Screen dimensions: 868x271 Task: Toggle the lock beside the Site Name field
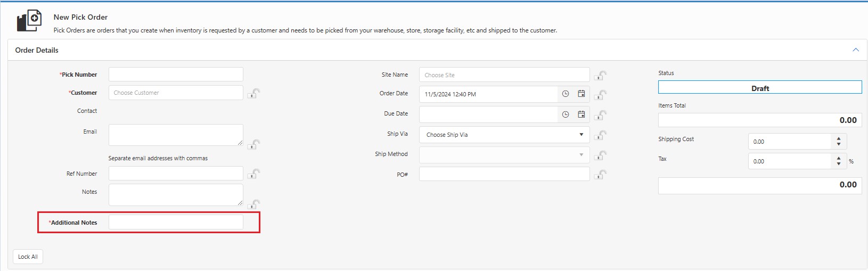pyautogui.click(x=601, y=76)
